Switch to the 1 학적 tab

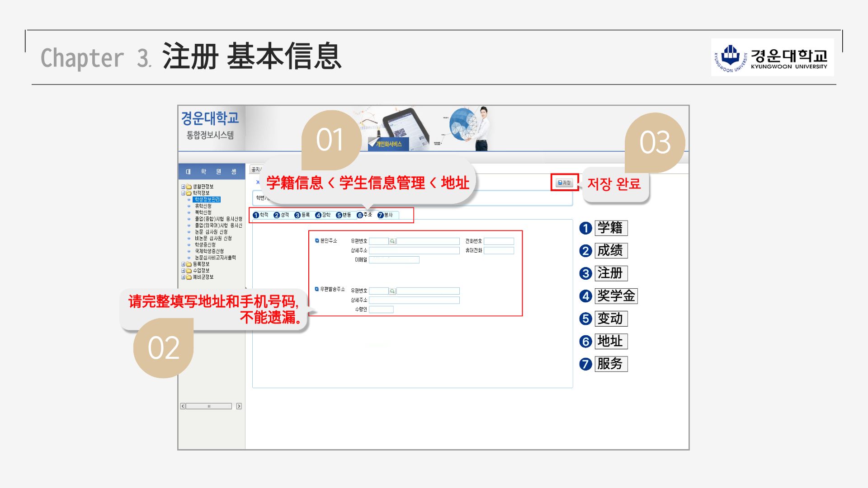point(261,215)
